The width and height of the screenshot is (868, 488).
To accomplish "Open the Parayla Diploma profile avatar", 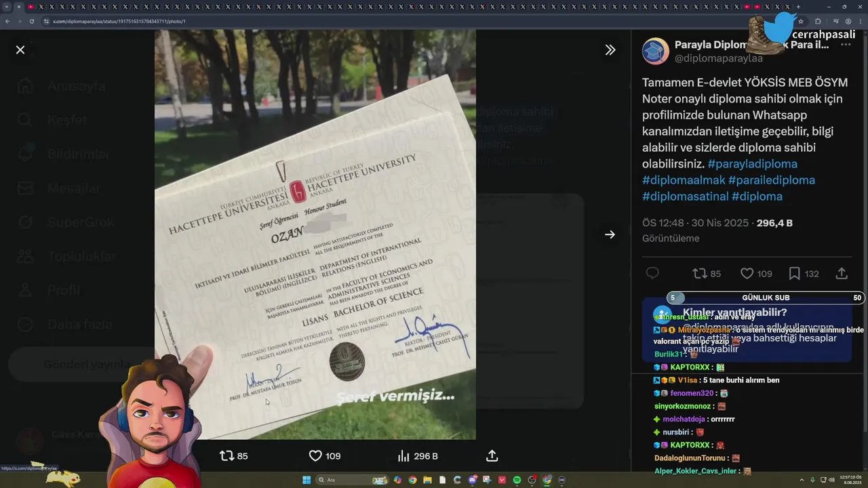I will tap(656, 52).
